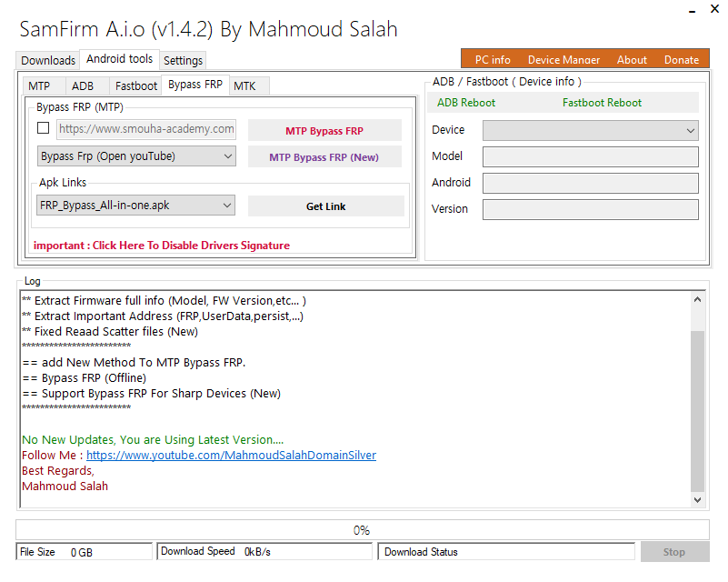Click 'Bypass FRP (Offline)' log line
Viewport: 728px width, 582px height.
pos(84,378)
